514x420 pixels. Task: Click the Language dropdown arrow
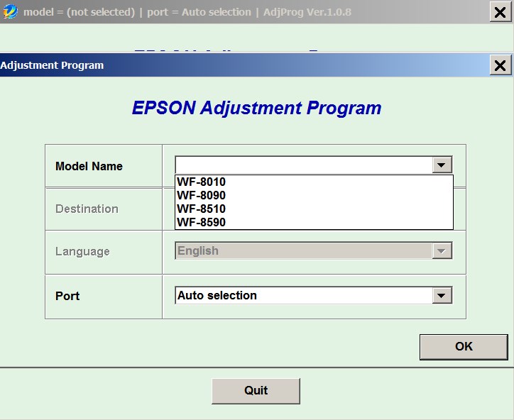(x=442, y=251)
